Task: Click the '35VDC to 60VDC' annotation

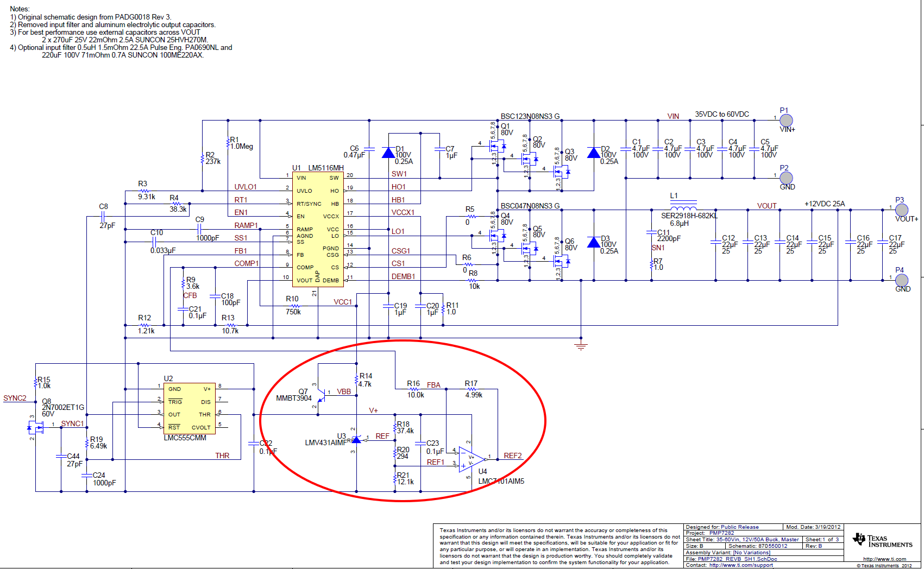Action: pyautogui.click(x=722, y=114)
